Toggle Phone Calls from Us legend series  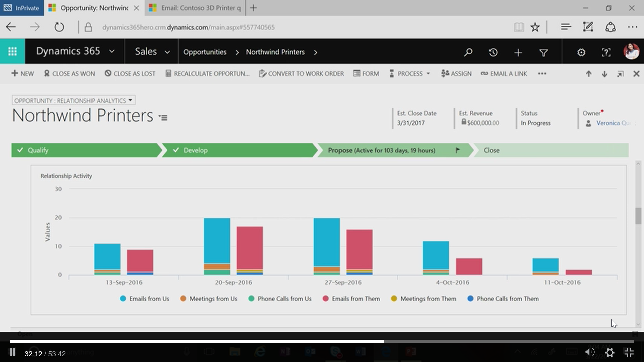click(280, 299)
